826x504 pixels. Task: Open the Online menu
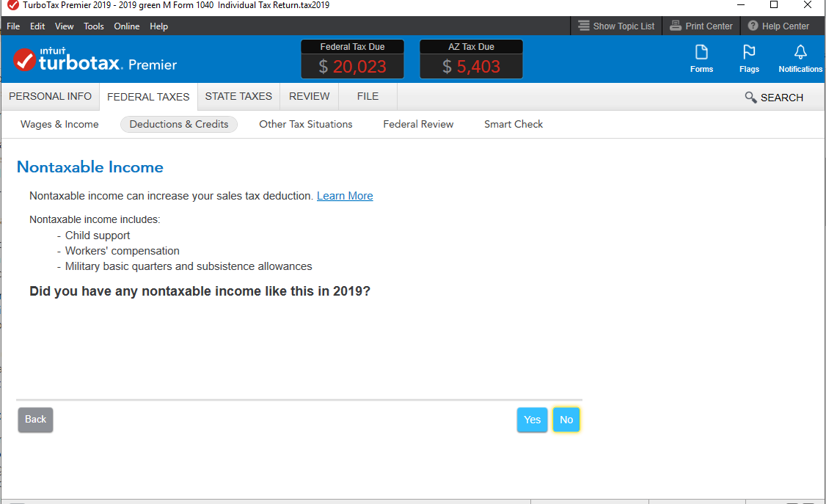click(x=127, y=26)
